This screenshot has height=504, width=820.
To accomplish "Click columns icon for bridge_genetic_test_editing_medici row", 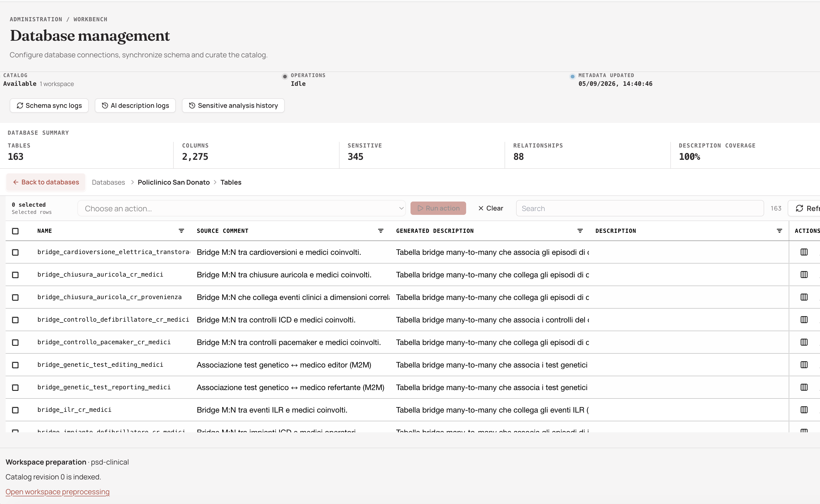I will [804, 365].
